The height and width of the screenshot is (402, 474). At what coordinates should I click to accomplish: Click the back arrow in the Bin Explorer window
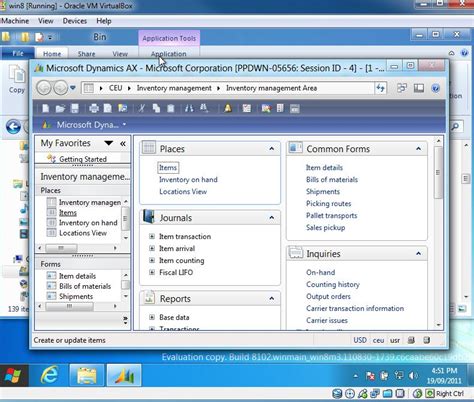13,127
